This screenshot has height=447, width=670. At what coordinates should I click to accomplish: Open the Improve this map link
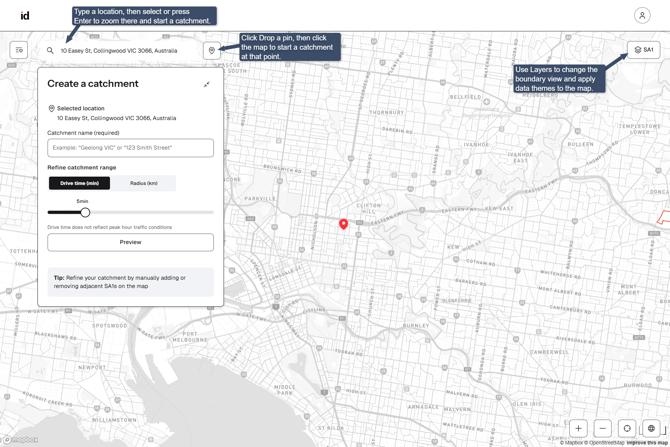pos(647,443)
